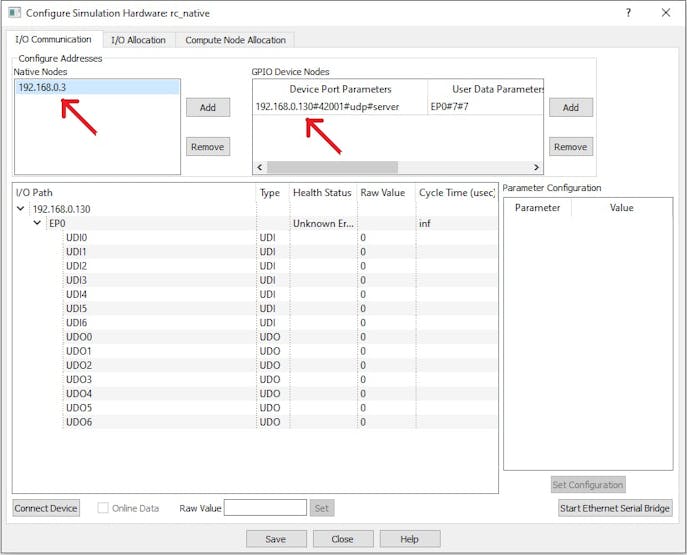The height and width of the screenshot is (555, 687).
Task: Click Remove button for Native Nodes
Action: [207, 146]
